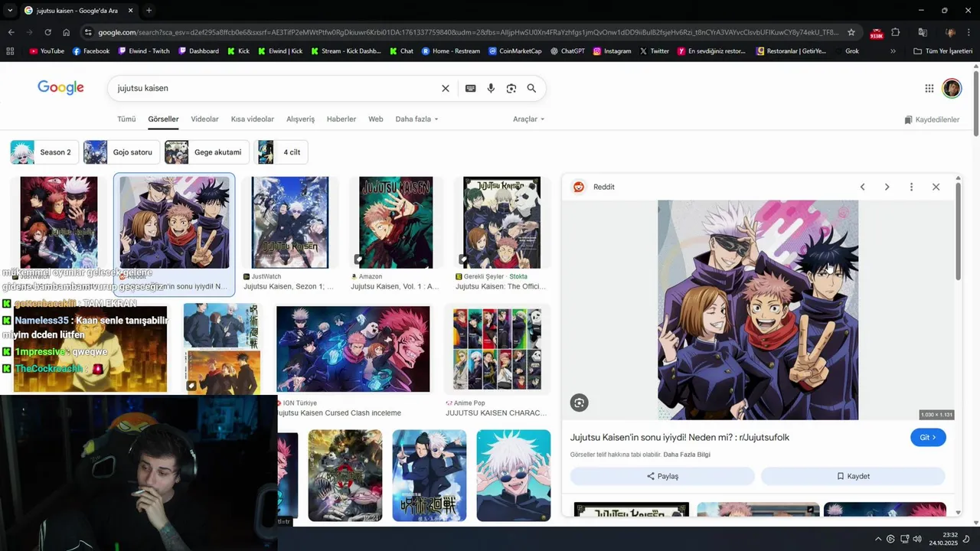Switch to the Haberler tab
980x551 pixels.
341,119
